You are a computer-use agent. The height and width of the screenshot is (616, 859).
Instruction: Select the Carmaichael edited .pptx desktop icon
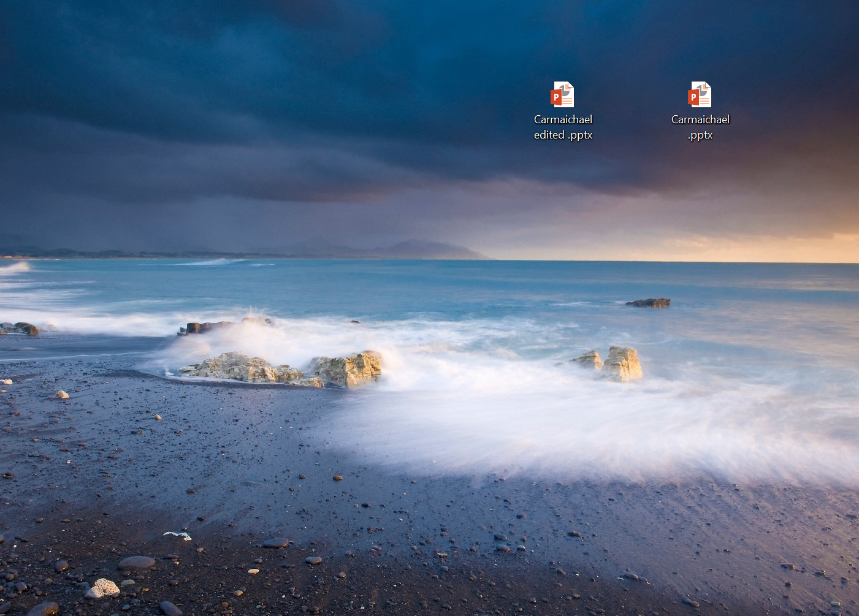(562, 96)
